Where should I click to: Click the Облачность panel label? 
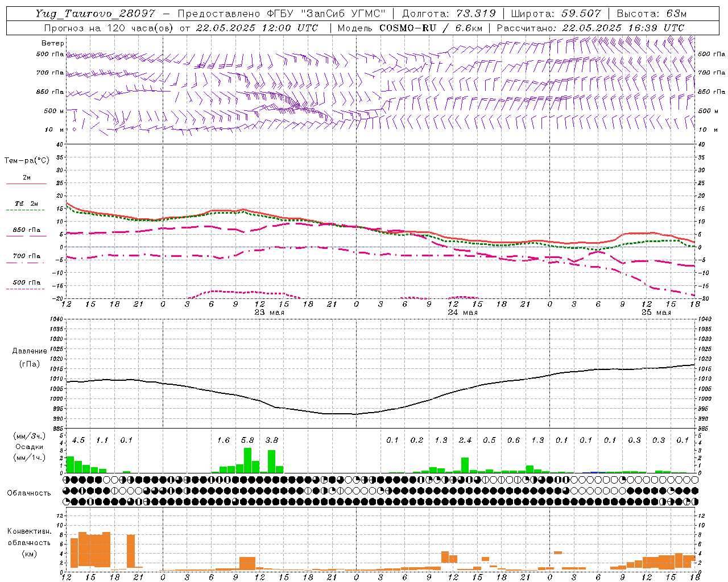(29, 493)
